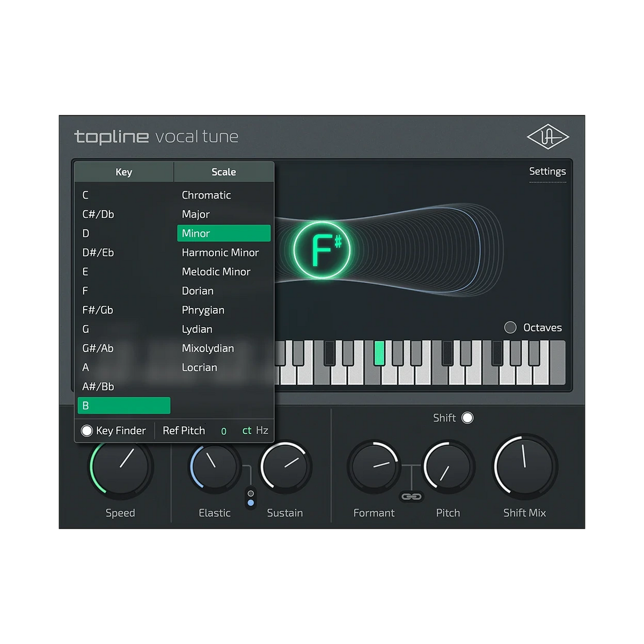Click the F# note indicator circle

[322, 250]
